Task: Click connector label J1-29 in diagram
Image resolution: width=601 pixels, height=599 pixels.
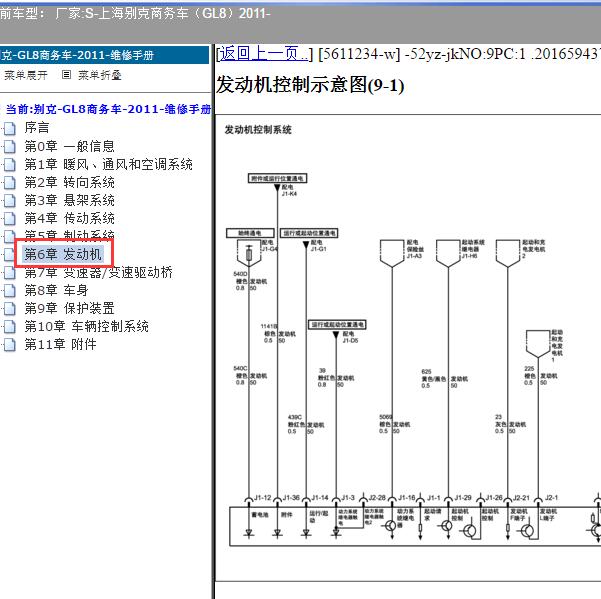Action: [x=463, y=498]
